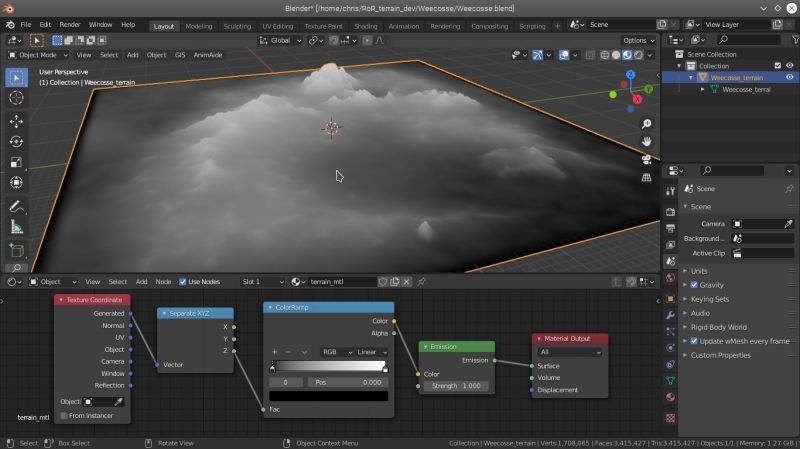Activate the 3D Cursor tool

point(16,98)
